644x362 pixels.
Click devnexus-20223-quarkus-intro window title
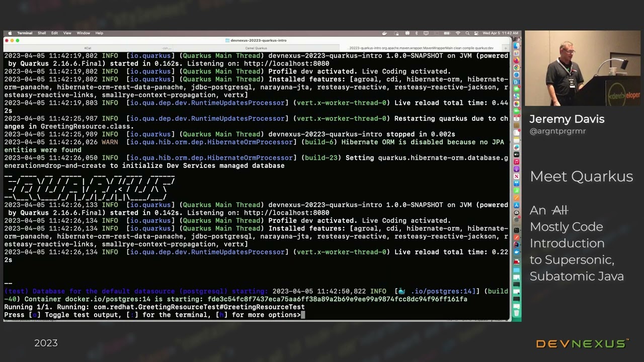(x=259, y=40)
